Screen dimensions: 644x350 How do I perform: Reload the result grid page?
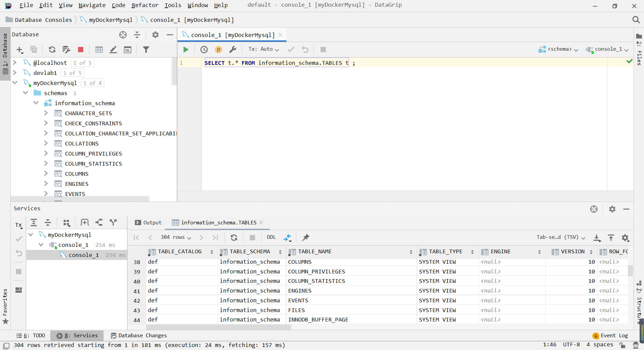(234, 237)
